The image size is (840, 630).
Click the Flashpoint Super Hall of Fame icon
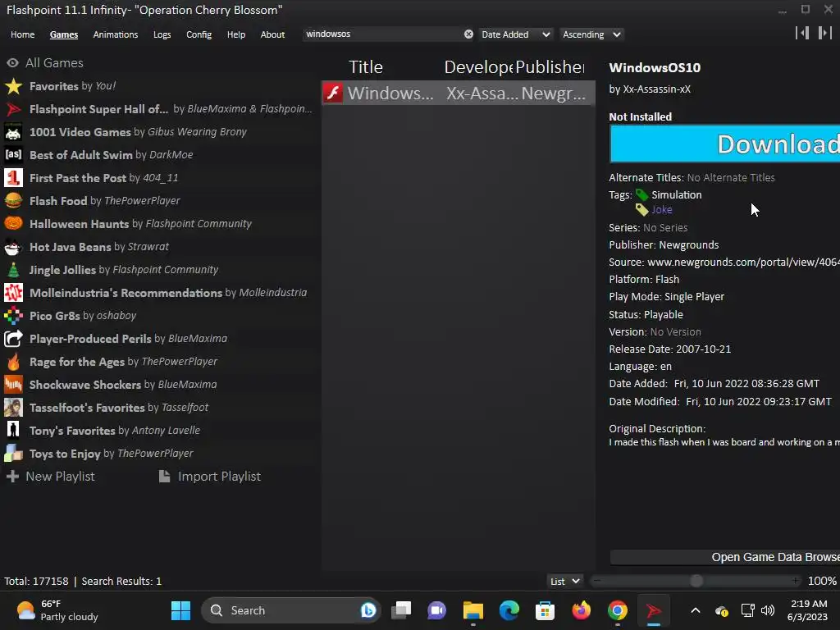pos(13,109)
